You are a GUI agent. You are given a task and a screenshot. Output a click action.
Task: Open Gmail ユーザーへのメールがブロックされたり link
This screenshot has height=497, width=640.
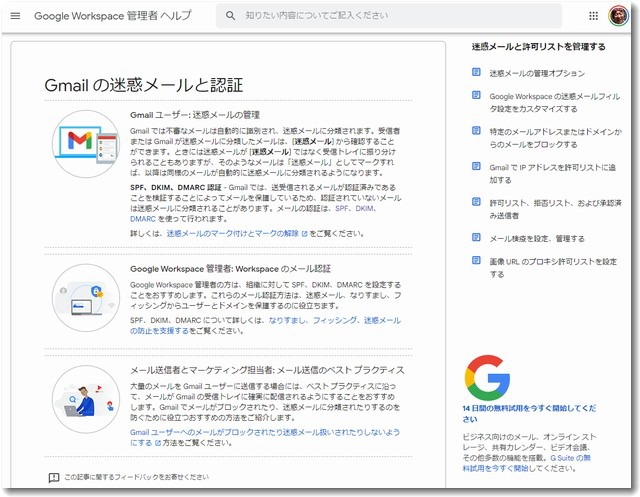coord(264,437)
